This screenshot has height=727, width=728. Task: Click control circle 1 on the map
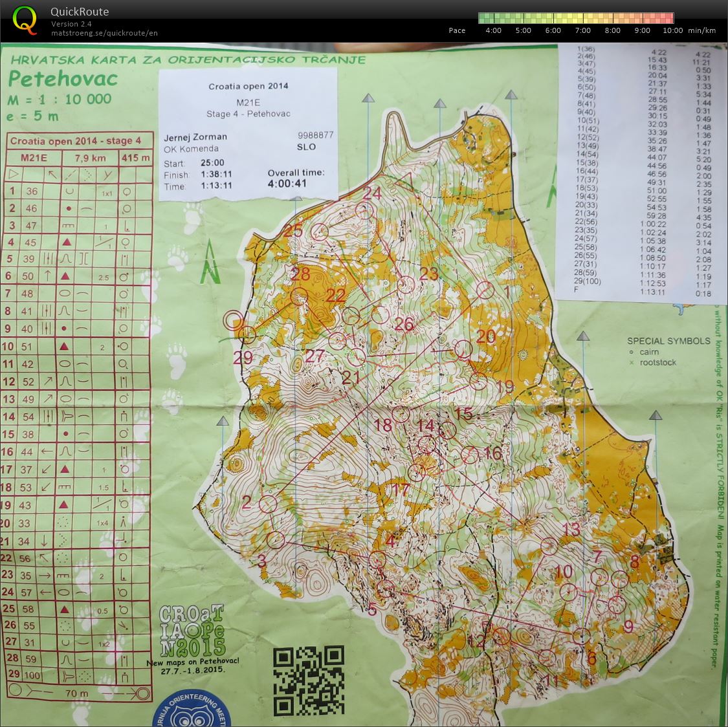tap(485, 290)
